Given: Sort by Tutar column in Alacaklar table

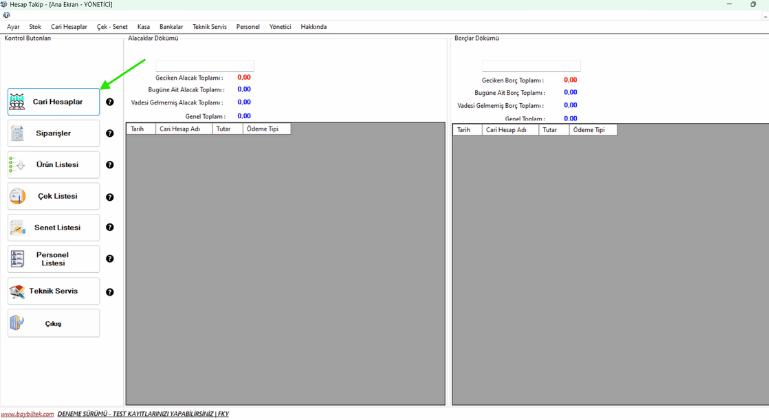Looking at the screenshot, I should point(227,129).
